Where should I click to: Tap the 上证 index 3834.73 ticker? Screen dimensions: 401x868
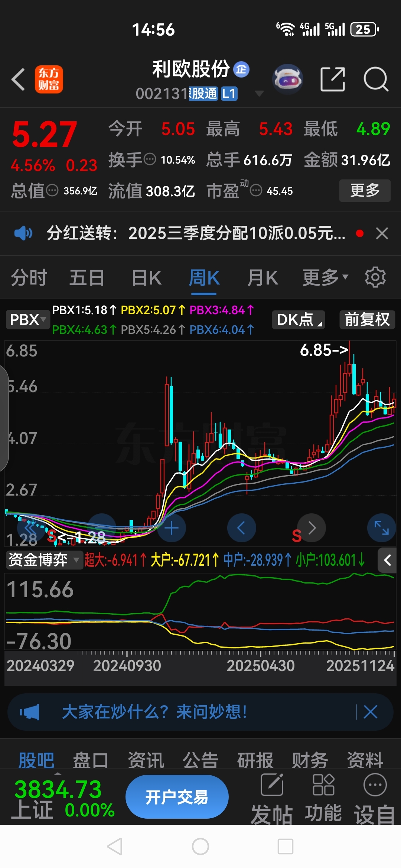[x=63, y=799]
